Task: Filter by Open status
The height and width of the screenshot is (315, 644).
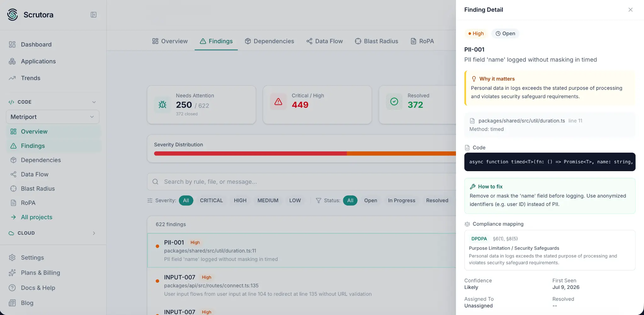Action: [370, 200]
